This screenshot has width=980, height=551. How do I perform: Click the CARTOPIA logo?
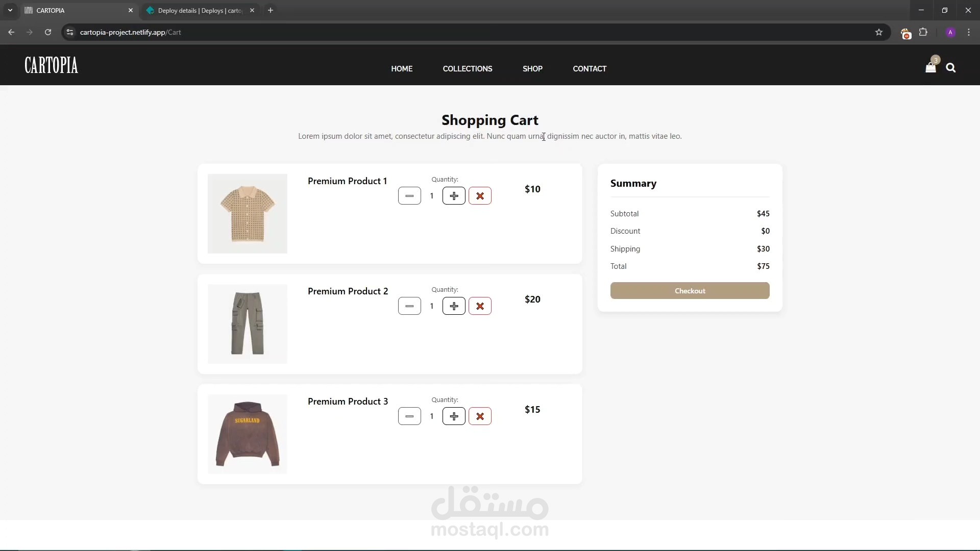tap(51, 65)
